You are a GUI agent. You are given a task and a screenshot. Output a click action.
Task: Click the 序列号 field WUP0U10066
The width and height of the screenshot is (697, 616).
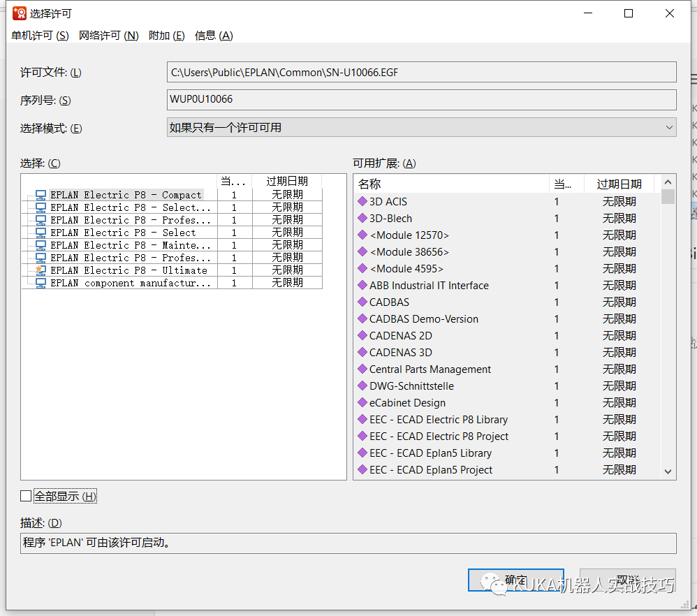421,100
